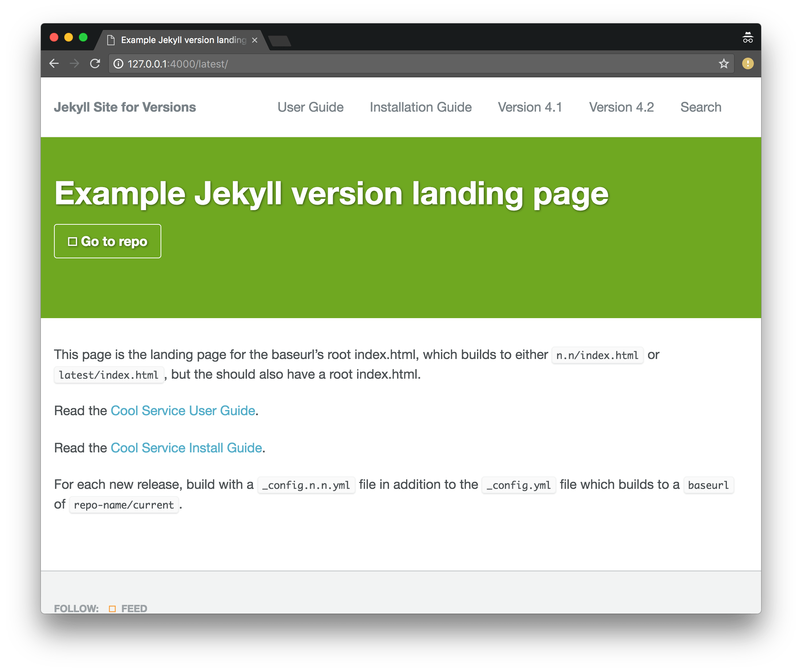
Task: Click the _config.n.n.yml code snippet
Action: click(x=306, y=485)
